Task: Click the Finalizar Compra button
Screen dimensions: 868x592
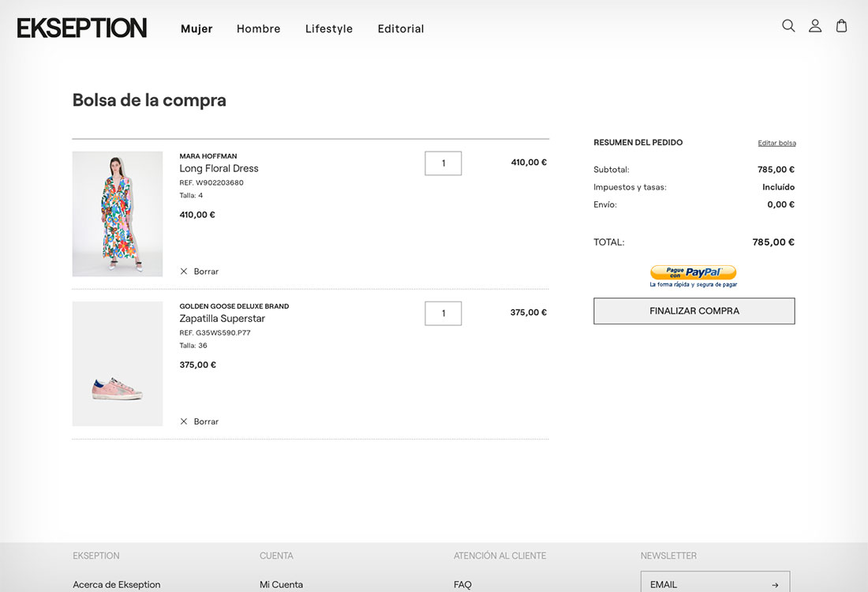Action: point(694,311)
